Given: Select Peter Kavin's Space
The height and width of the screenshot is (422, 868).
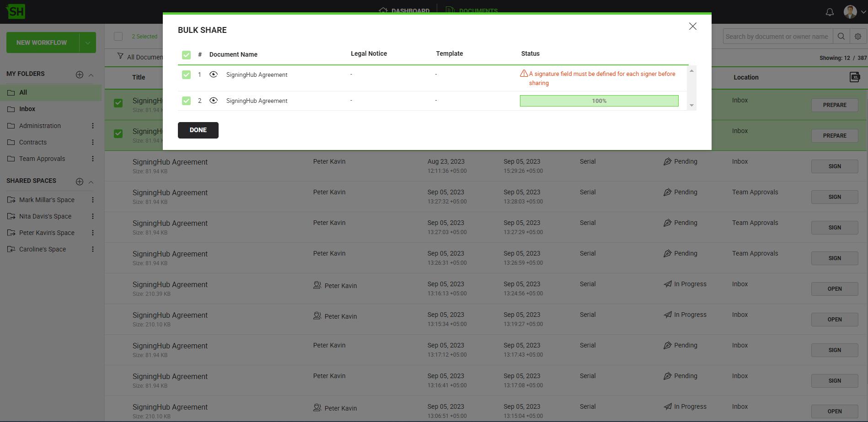Looking at the screenshot, I should pos(47,233).
